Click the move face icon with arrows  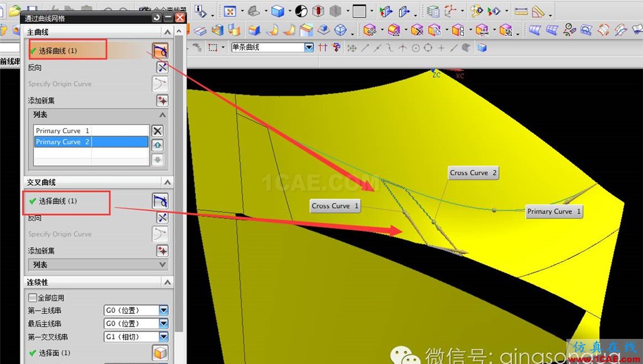(x=369, y=30)
